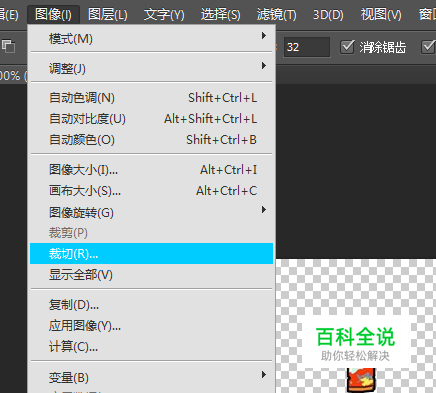Open the 滤镜(T) menu
The width and height of the screenshot is (436, 393).
coord(276,15)
